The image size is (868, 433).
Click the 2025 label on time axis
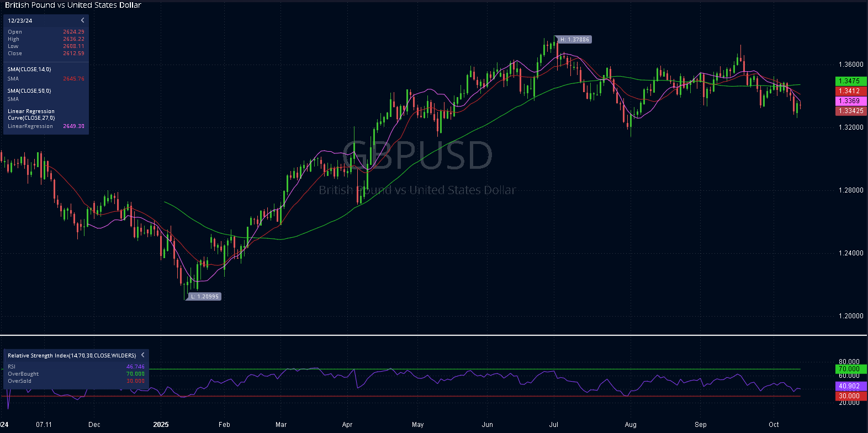[x=161, y=425]
